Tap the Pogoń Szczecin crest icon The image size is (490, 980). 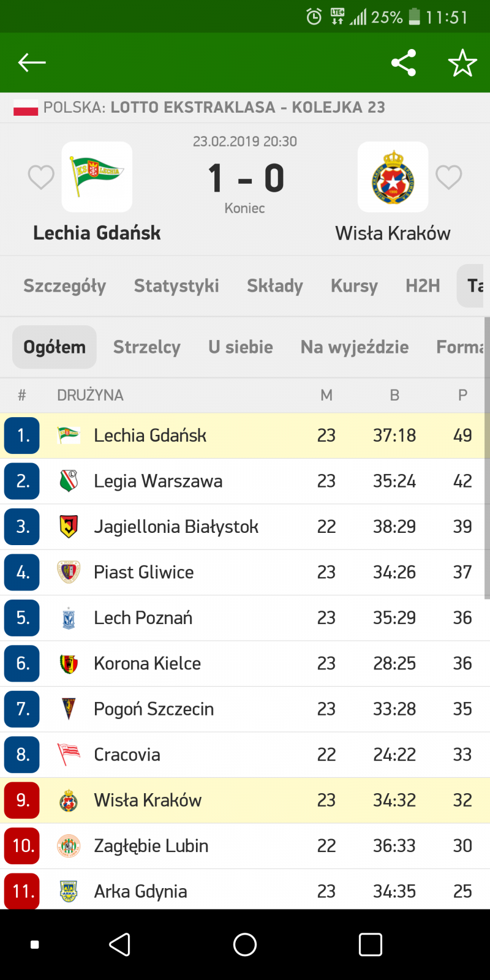pos(69,709)
